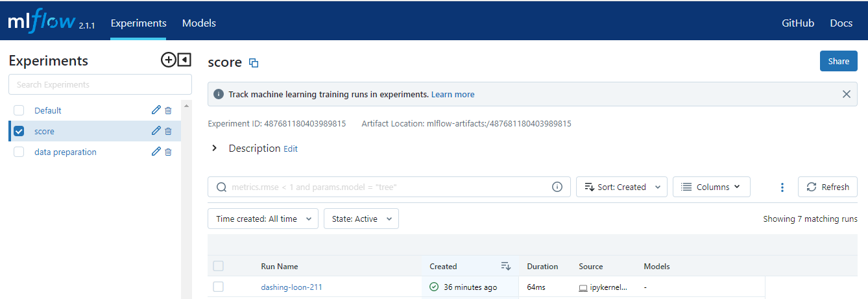Copy the score experiment name icon

click(254, 63)
